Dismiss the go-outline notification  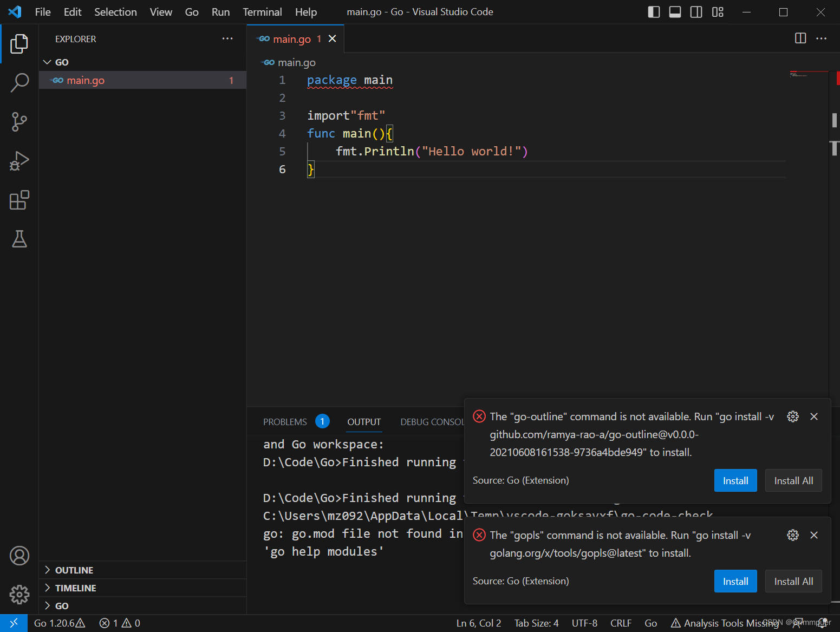point(814,416)
